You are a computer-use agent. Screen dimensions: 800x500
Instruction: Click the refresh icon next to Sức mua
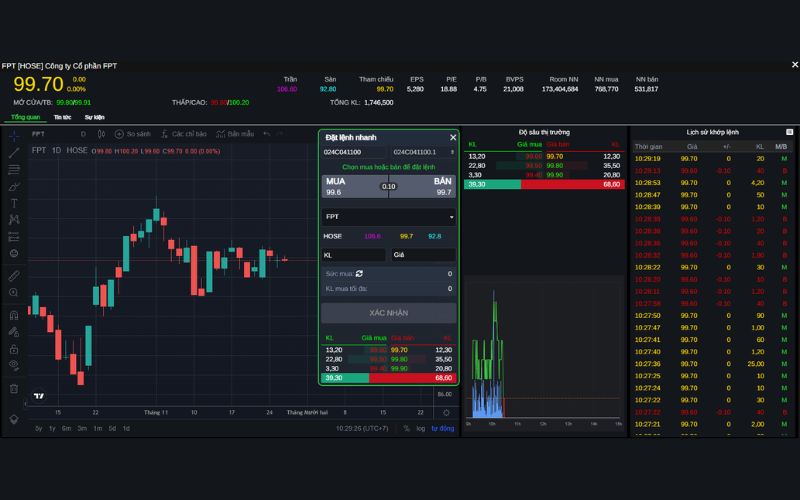point(359,273)
